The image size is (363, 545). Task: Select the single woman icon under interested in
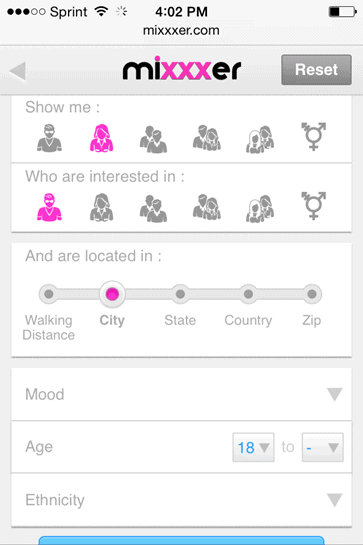tap(102, 208)
